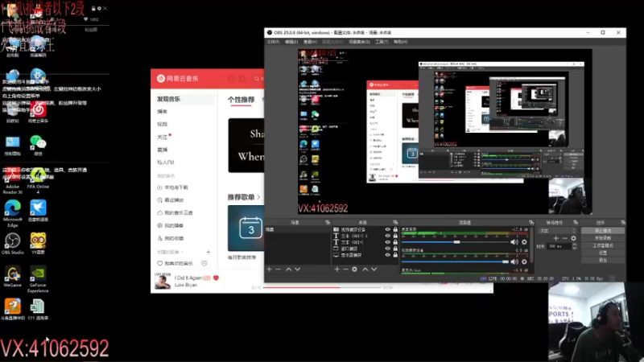Open settings gear for second mixer channel

(x=524, y=261)
